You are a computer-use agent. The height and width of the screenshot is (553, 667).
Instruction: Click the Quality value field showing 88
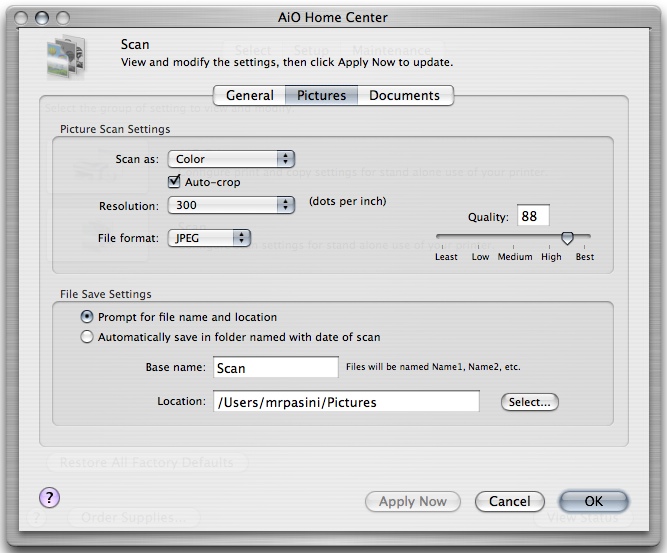pyautogui.click(x=533, y=216)
